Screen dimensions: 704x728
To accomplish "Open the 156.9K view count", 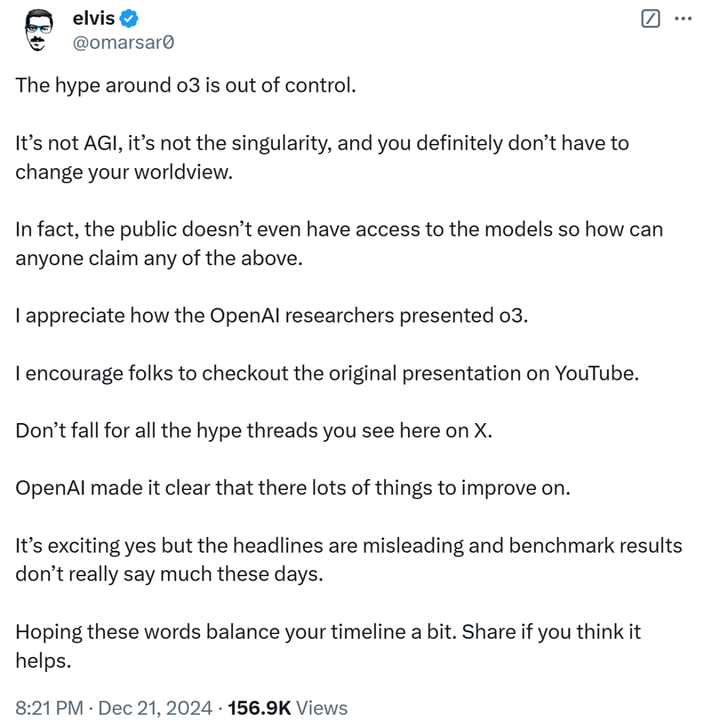I will (259, 708).
